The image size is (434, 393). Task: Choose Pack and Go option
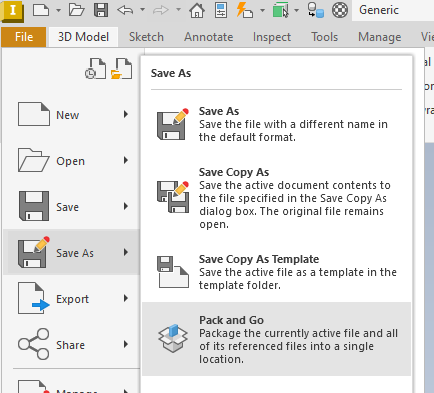click(x=276, y=339)
